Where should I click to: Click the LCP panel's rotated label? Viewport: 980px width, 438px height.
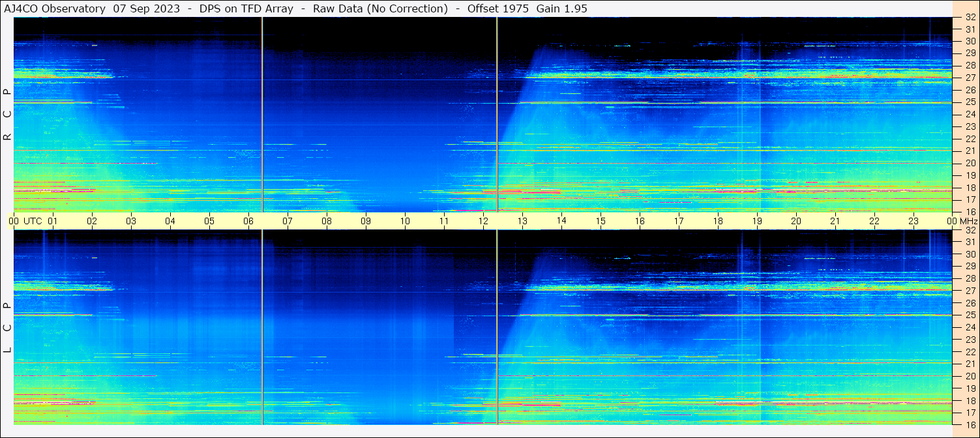(7, 328)
